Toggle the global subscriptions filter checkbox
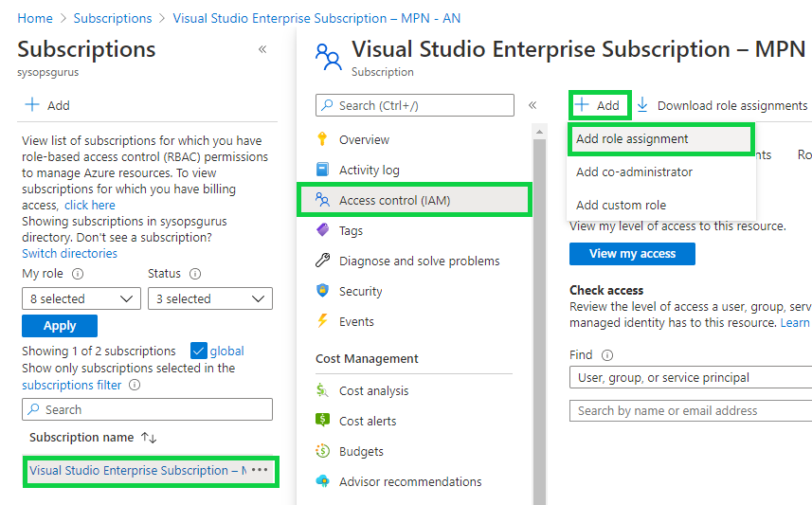This screenshot has height=505, width=812. [198, 351]
